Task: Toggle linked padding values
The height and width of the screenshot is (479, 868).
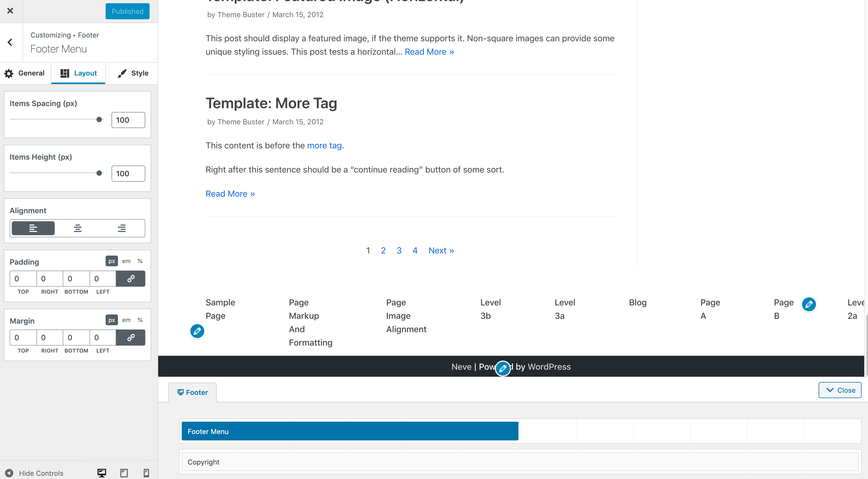Action: (x=130, y=279)
